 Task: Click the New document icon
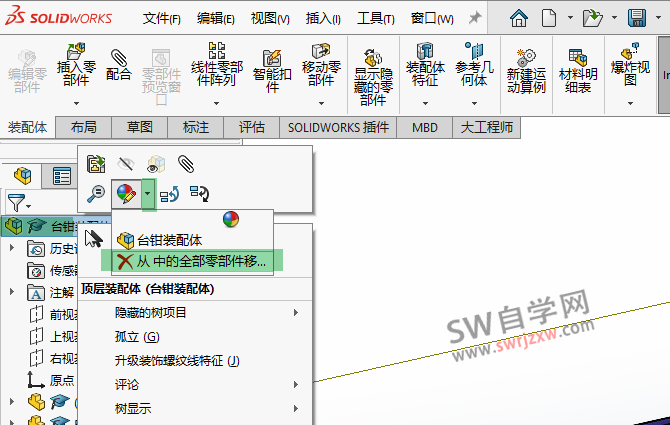pos(549,18)
